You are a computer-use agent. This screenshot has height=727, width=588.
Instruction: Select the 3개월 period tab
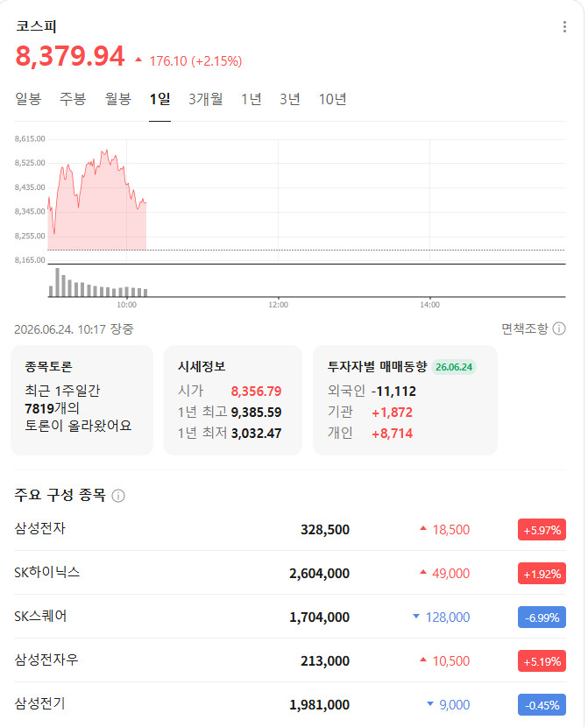pyautogui.click(x=205, y=99)
